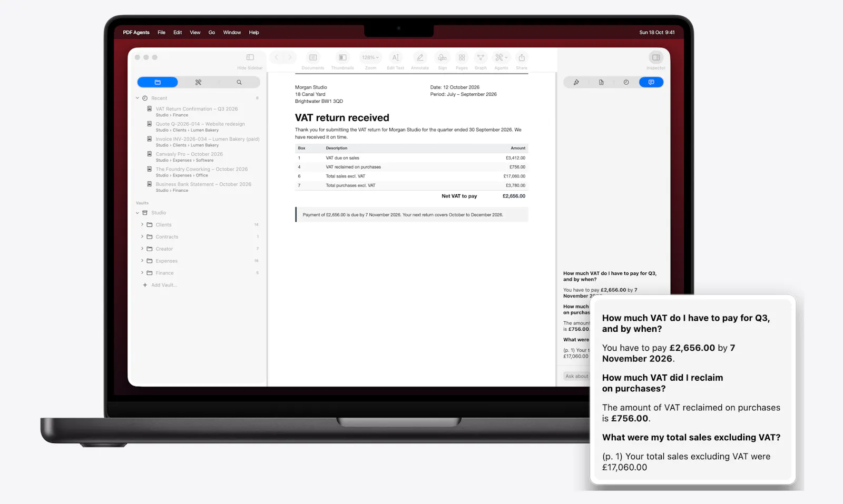
Task: Expand the Finance folder
Action: [142, 273]
